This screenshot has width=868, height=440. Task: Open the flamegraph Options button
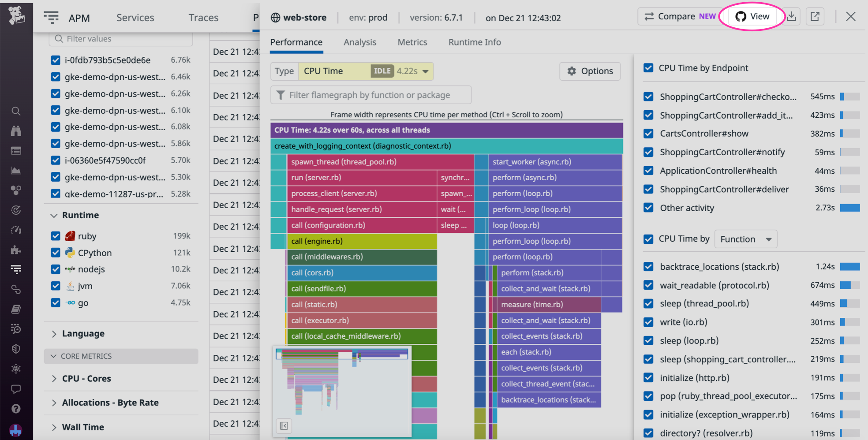click(x=590, y=71)
